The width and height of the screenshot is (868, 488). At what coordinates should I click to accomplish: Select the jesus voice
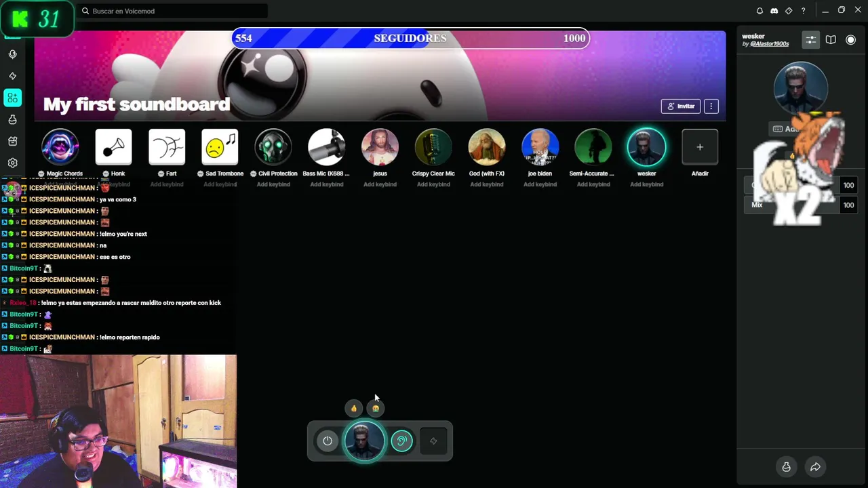coord(380,147)
